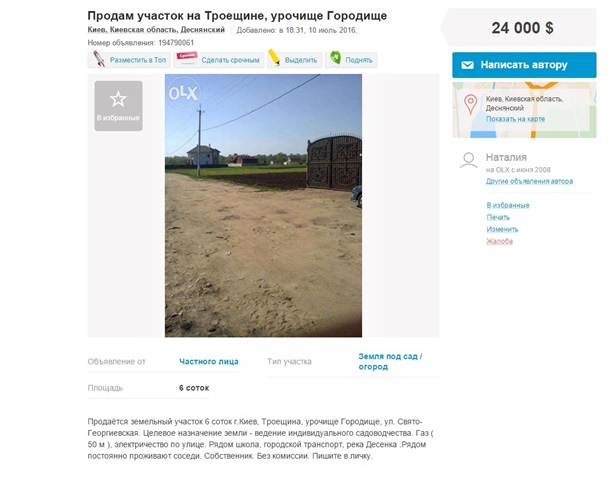Open the main land plot photo

pyautogui.click(x=263, y=205)
